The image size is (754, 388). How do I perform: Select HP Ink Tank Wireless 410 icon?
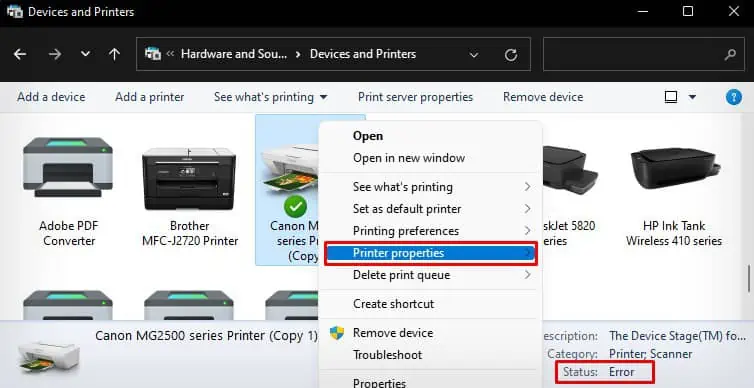click(x=675, y=168)
